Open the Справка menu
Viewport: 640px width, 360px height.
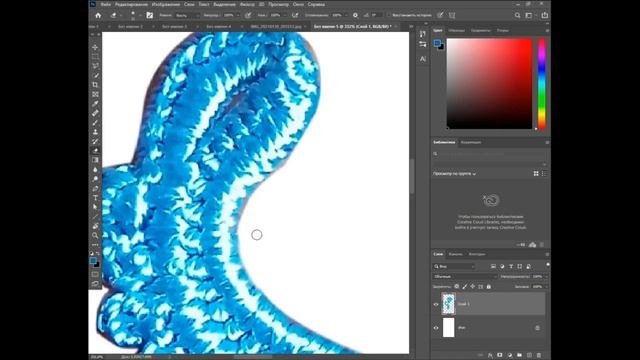316,4
